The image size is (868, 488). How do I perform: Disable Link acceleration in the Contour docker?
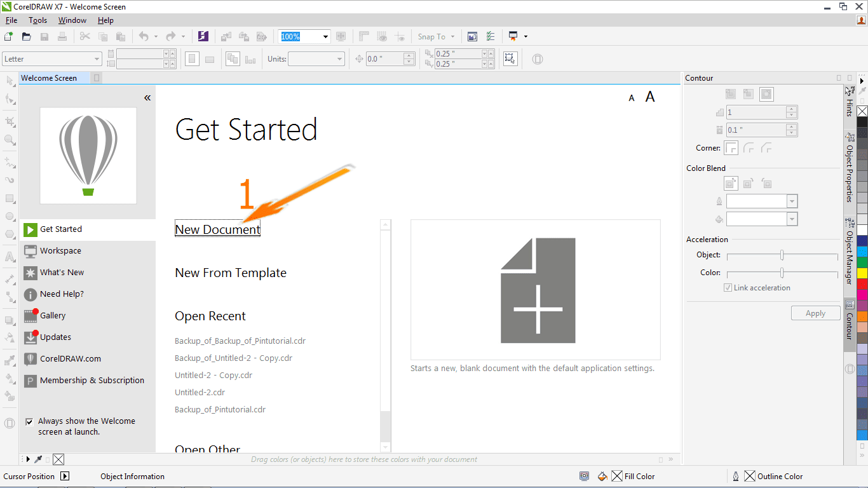(x=728, y=287)
